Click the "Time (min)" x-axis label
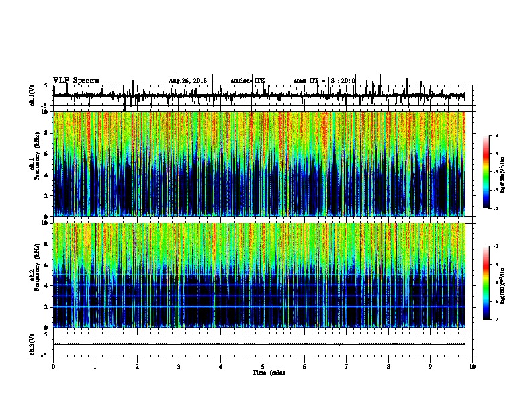 click(x=269, y=373)
